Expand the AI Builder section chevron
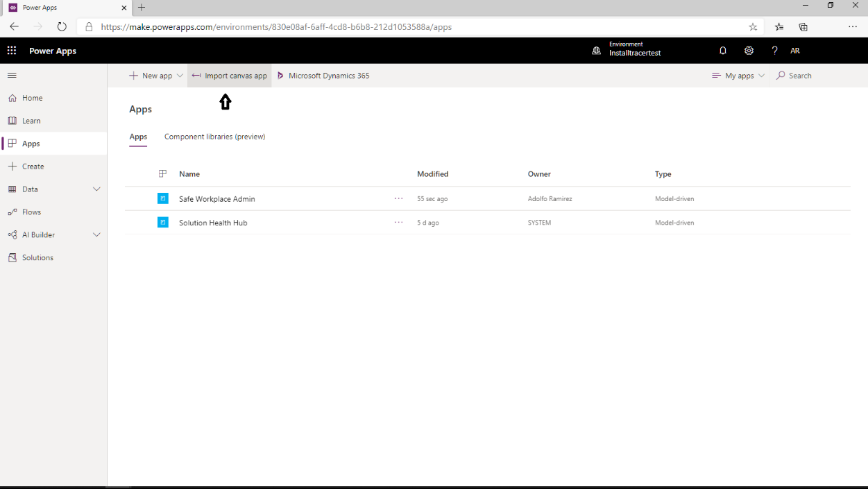 point(96,234)
